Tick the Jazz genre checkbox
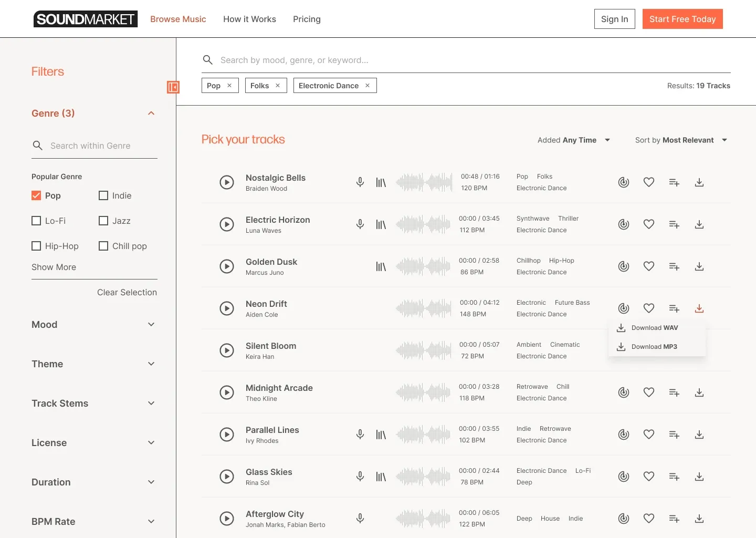The image size is (756, 538). pyautogui.click(x=103, y=221)
